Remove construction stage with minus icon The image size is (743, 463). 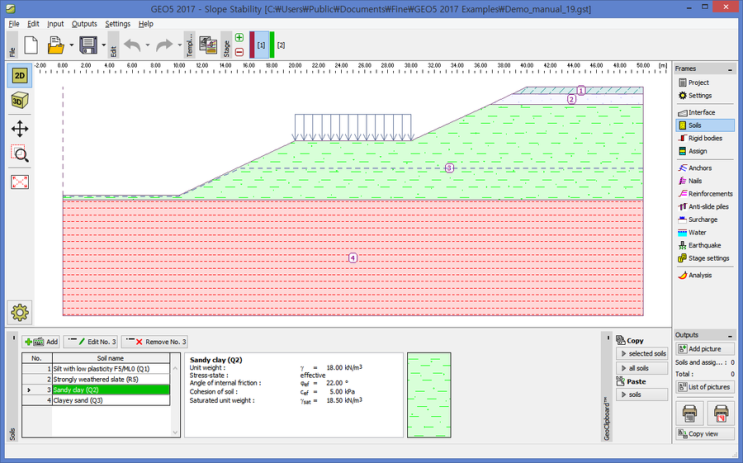(239, 52)
